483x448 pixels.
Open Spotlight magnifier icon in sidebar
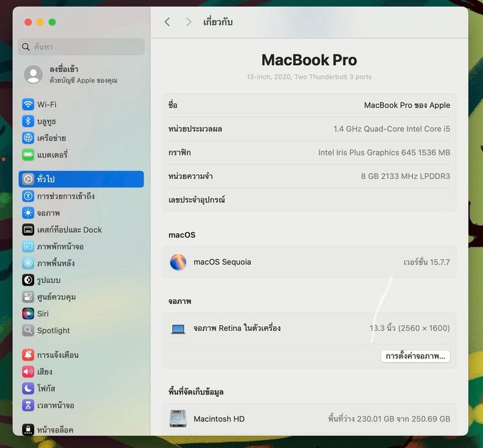[28, 330]
